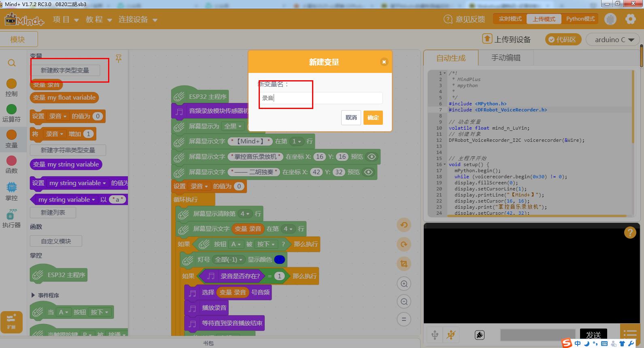Open 意见反馈 feedback
644x348 pixels.
click(464, 19)
